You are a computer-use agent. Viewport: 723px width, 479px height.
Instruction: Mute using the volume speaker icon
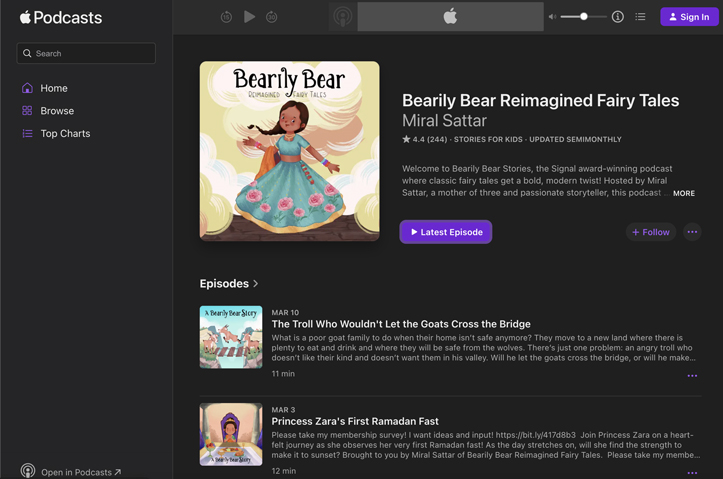click(552, 17)
